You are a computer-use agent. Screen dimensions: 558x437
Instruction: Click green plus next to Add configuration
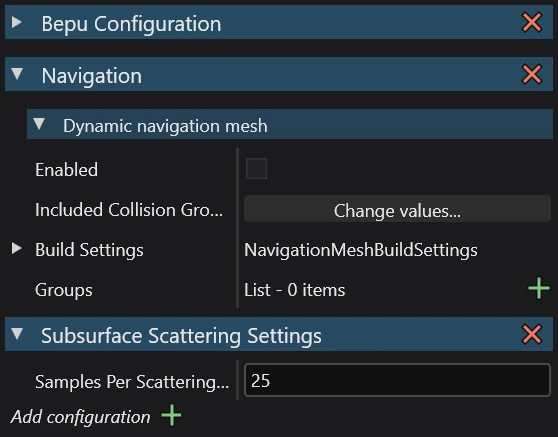click(x=171, y=415)
